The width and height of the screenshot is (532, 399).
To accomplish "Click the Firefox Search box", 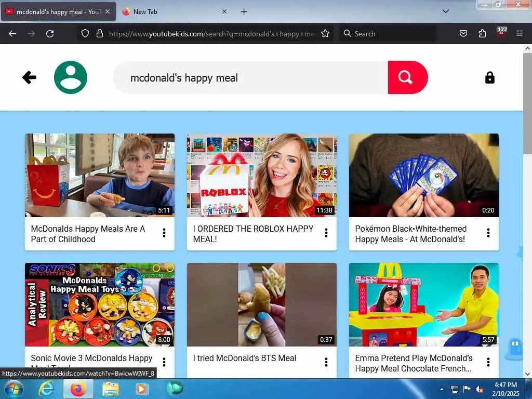I will point(388,34).
